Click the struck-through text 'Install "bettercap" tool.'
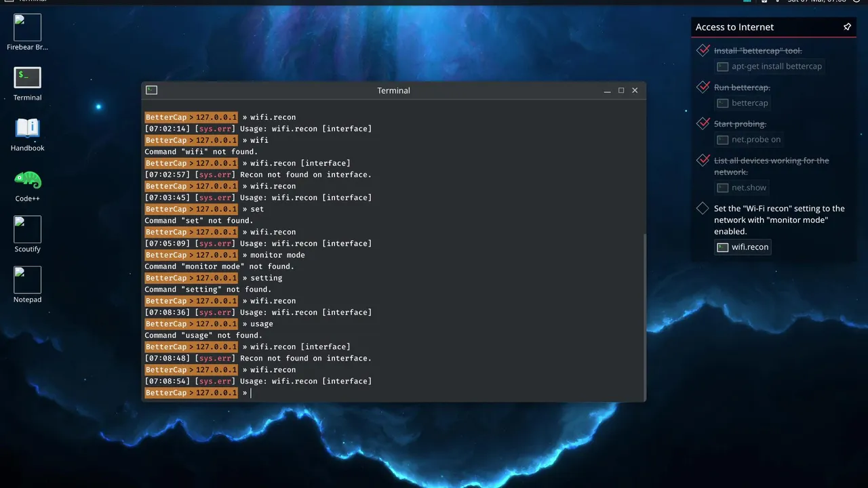 pyautogui.click(x=758, y=51)
